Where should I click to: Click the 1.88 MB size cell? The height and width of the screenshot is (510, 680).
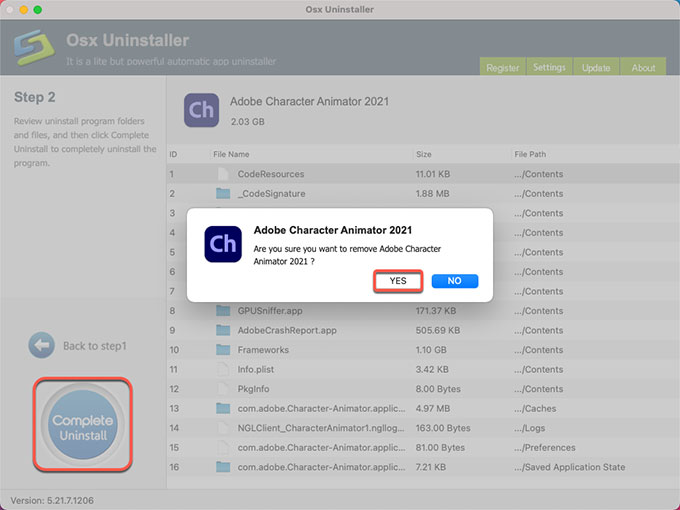tap(432, 193)
